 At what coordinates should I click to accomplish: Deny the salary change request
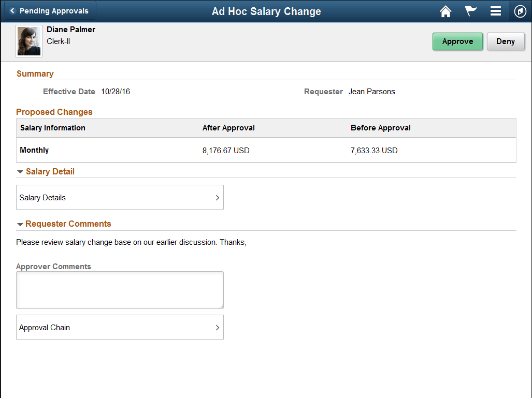pyautogui.click(x=506, y=41)
